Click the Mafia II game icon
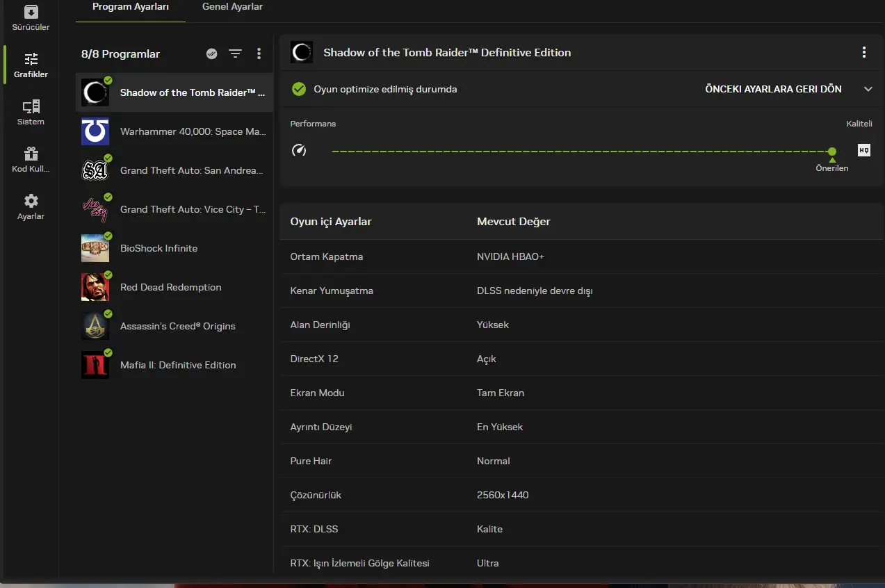The image size is (885, 588). [95, 365]
